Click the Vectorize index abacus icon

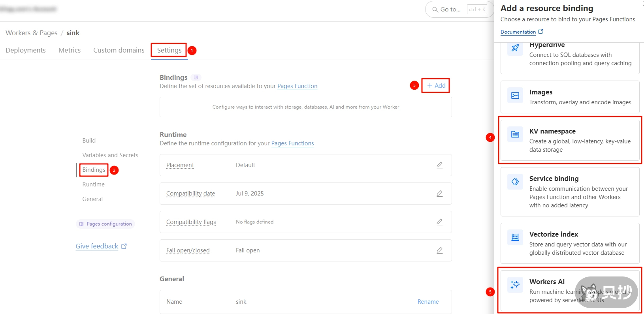pos(515,237)
